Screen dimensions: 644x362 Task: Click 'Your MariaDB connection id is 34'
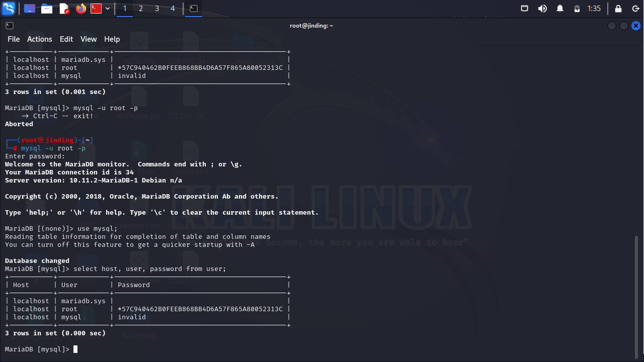coord(69,172)
